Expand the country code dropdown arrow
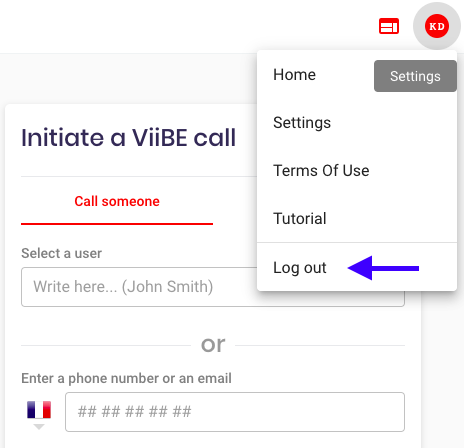 (x=39, y=427)
